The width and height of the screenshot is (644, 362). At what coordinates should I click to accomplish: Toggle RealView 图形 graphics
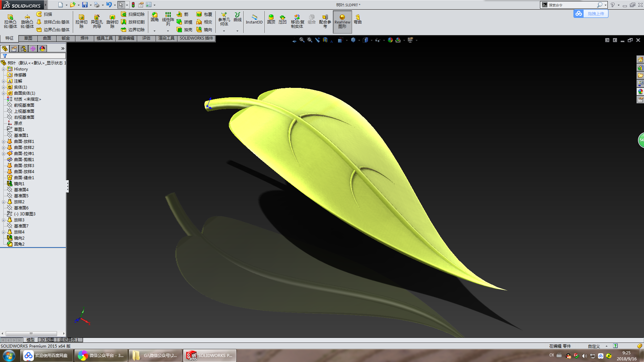pyautogui.click(x=342, y=21)
